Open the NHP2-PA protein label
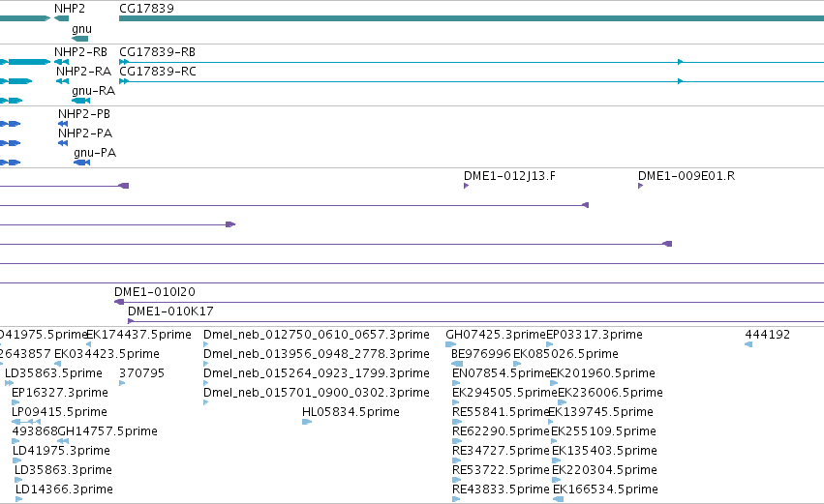The height and width of the screenshot is (504, 824). click(85, 133)
